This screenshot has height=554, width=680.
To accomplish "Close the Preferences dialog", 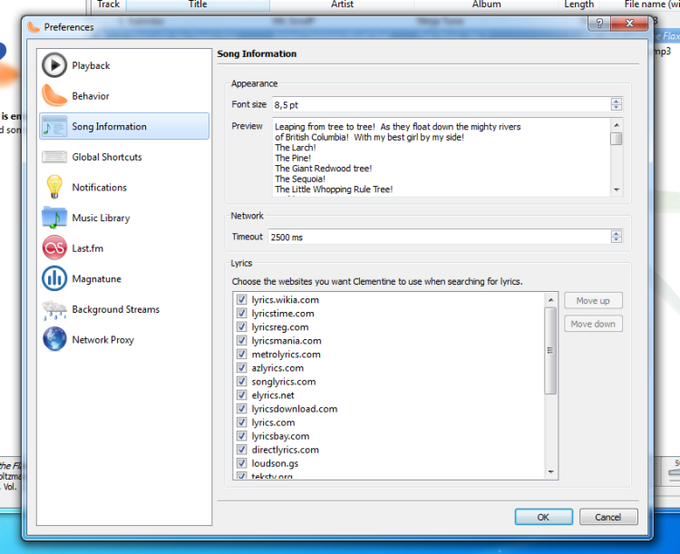I will point(630,23).
